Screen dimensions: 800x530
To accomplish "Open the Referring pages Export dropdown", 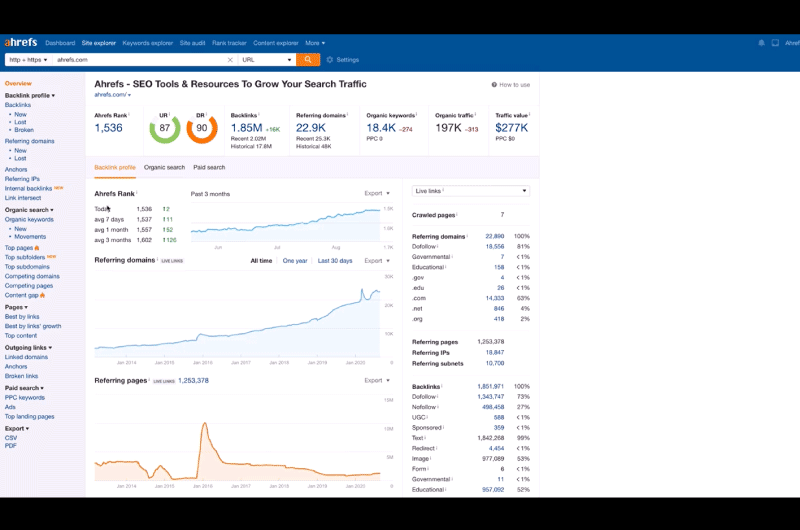I will (377, 381).
